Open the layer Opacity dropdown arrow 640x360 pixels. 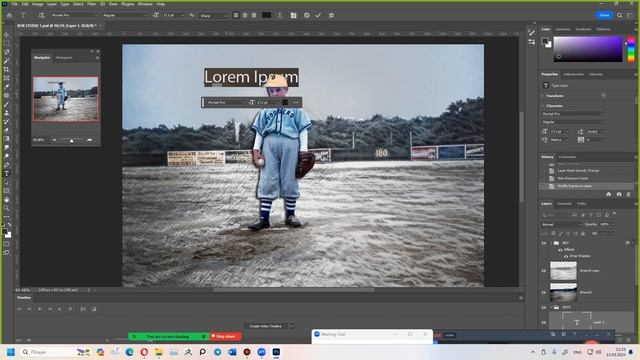613,224
